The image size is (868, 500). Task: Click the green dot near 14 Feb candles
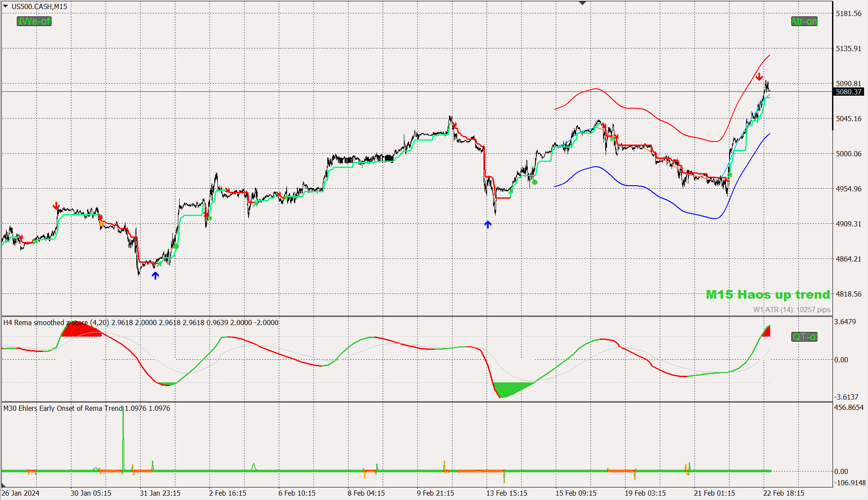535,182
